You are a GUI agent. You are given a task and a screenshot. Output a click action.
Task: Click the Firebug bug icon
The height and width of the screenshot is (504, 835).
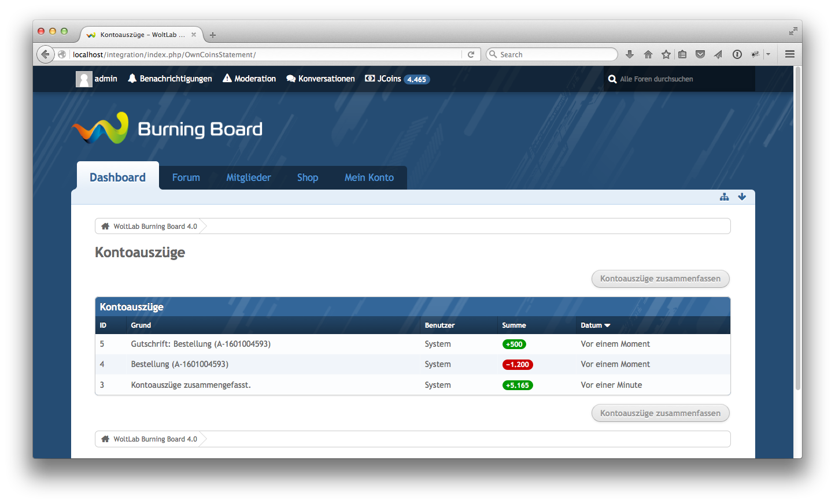click(755, 54)
